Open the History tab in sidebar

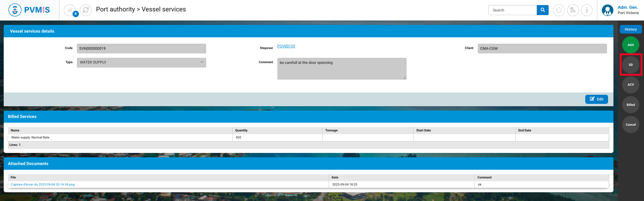(631, 29)
